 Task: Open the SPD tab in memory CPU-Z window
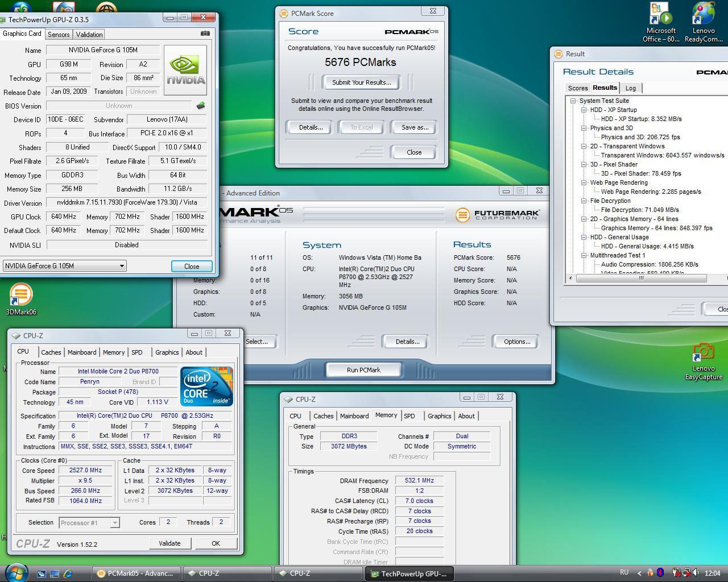pos(409,416)
